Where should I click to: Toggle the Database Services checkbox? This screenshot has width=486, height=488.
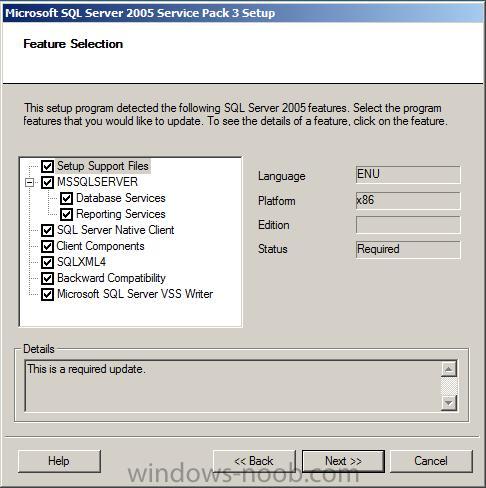coord(66,198)
